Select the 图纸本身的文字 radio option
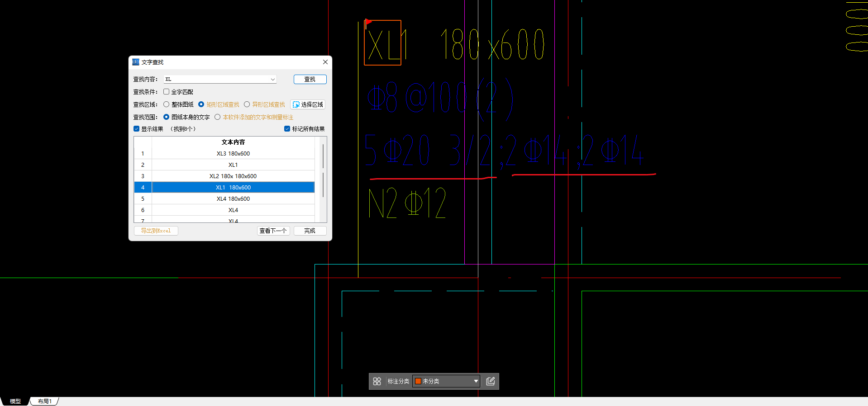Viewport: 868px width, 406px height. (167, 117)
